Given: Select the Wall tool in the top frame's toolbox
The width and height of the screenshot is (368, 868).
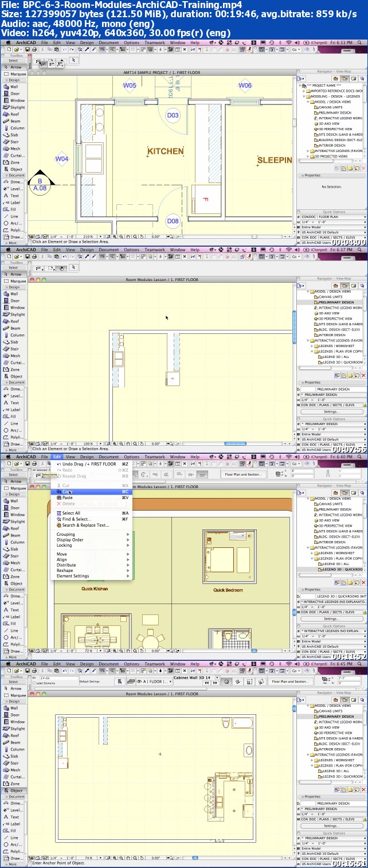Looking at the screenshot, I should coord(14,87).
